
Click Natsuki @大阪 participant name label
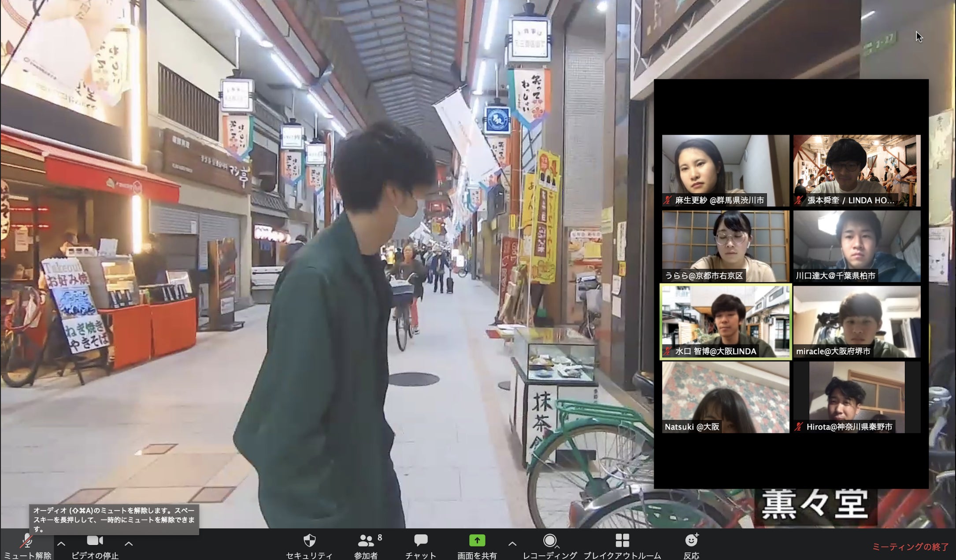point(692,427)
